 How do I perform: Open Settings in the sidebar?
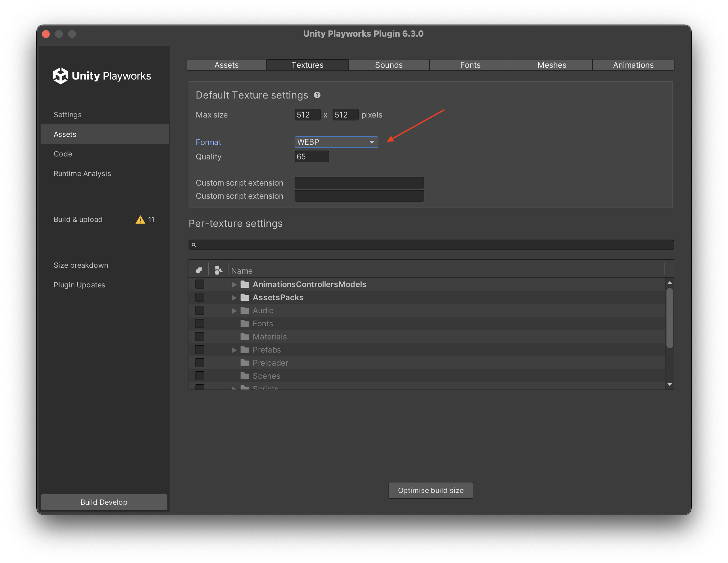click(x=105, y=115)
